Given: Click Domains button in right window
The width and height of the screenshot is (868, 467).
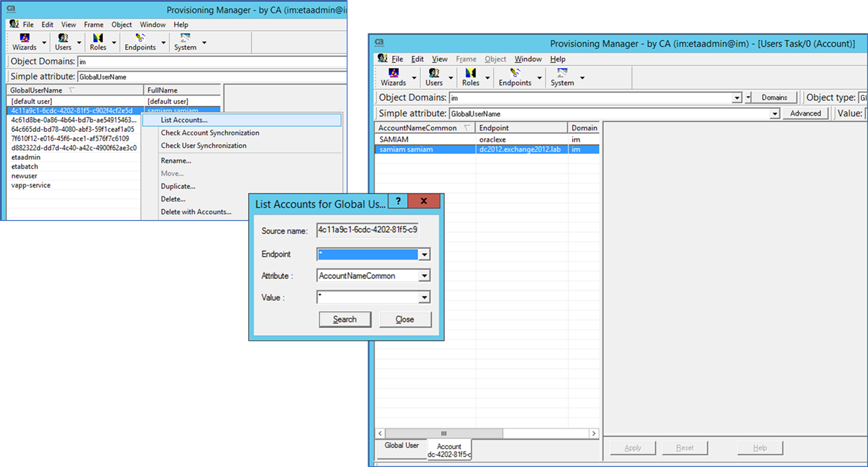Looking at the screenshot, I should click(x=774, y=97).
